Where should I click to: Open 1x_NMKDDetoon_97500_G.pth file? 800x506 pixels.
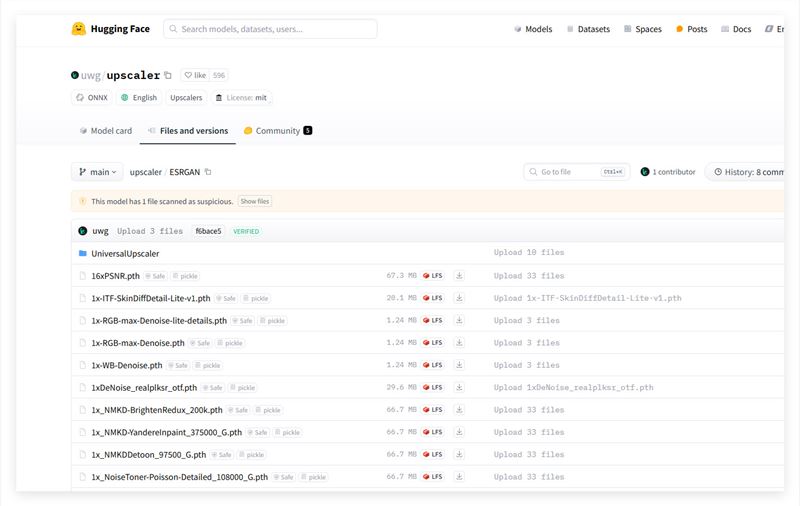[148, 454]
